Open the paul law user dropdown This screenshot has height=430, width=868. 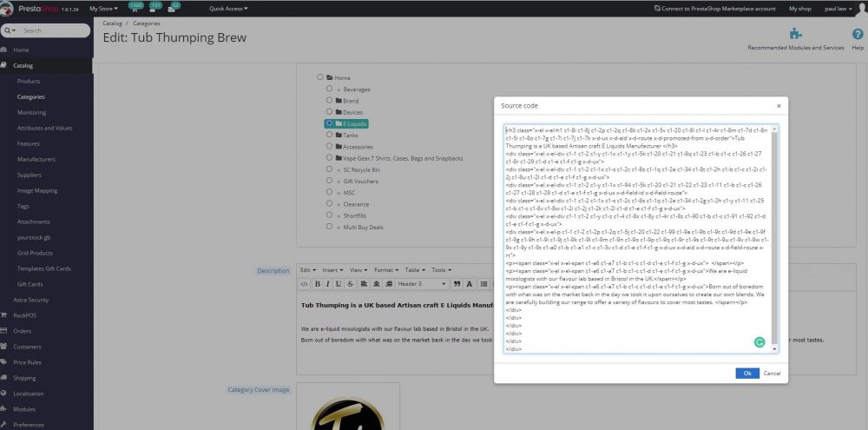coord(838,9)
